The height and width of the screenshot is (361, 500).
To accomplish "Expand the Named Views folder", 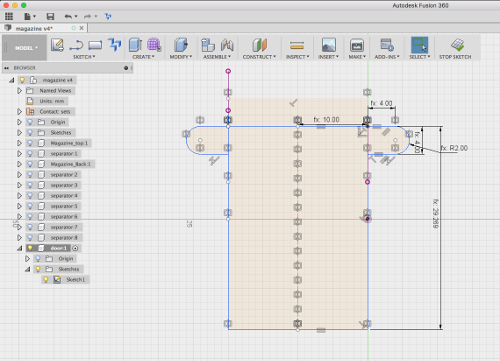I will click(19, 91).
